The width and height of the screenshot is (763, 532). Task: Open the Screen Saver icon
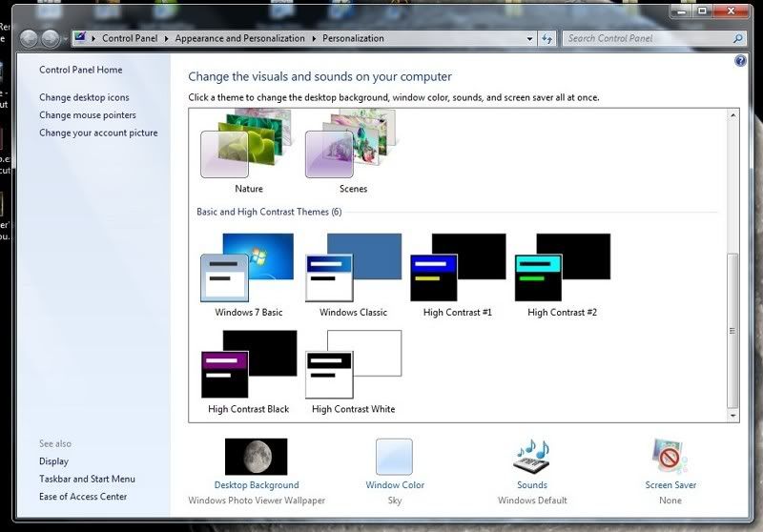[670, 456]
